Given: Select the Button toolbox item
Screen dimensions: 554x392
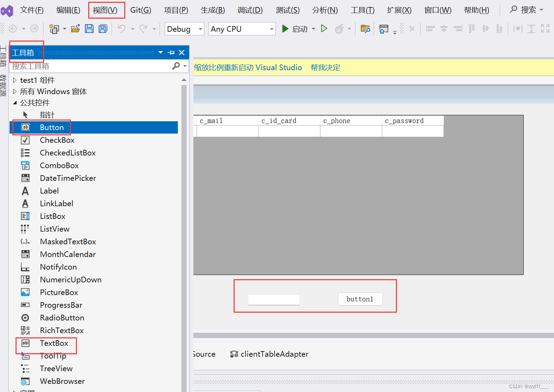Looking at the screenshot, I should tap(94, 127).
